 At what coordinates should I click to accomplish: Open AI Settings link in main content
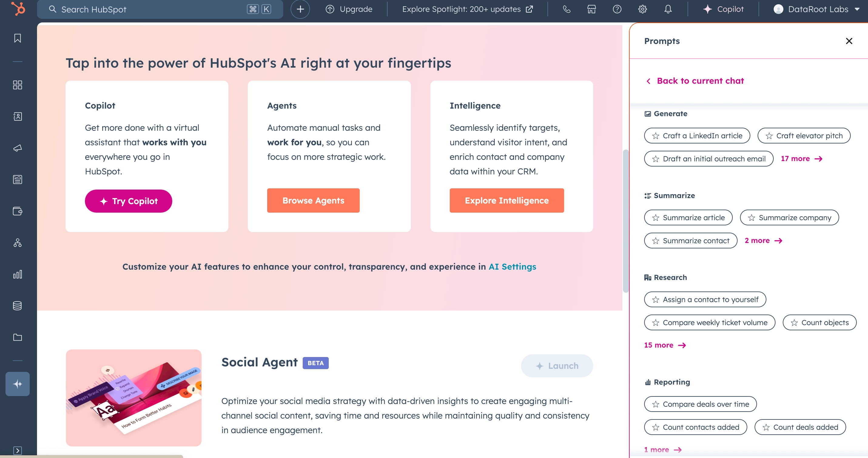click(x=512, y=266)
